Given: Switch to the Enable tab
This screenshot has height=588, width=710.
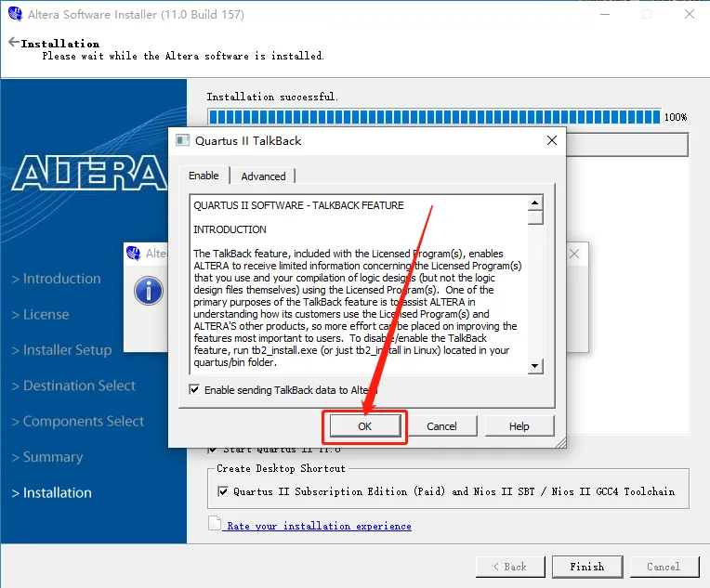Looking at the screenshot, I should pos(204,176).
